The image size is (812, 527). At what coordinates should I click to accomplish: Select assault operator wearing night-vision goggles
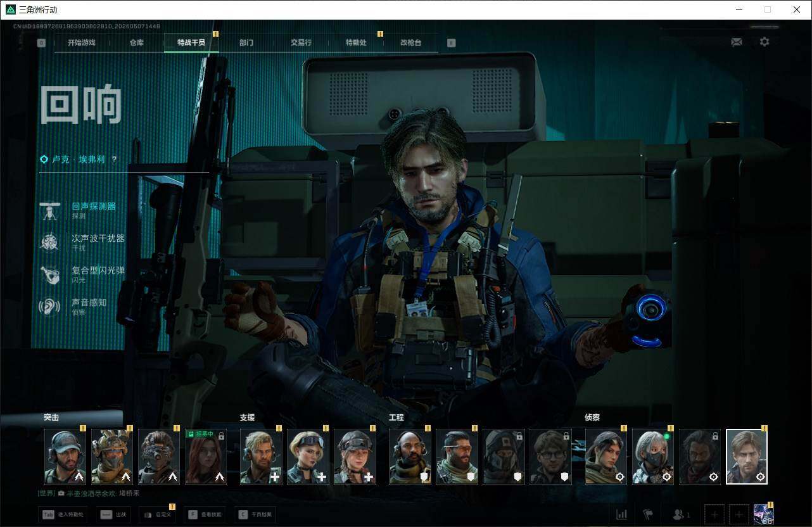(x=159, y=457)
